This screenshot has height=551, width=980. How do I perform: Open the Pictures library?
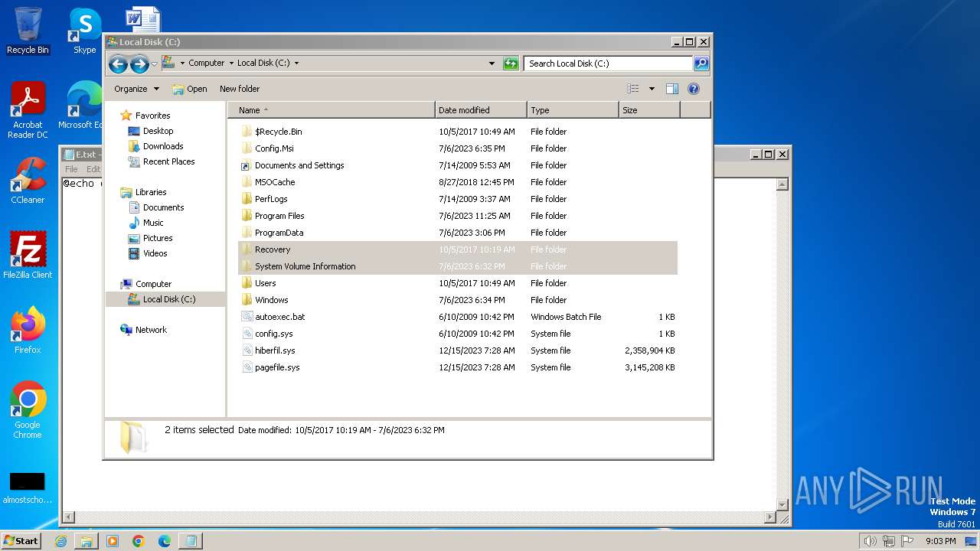click(x=158, y=238)
